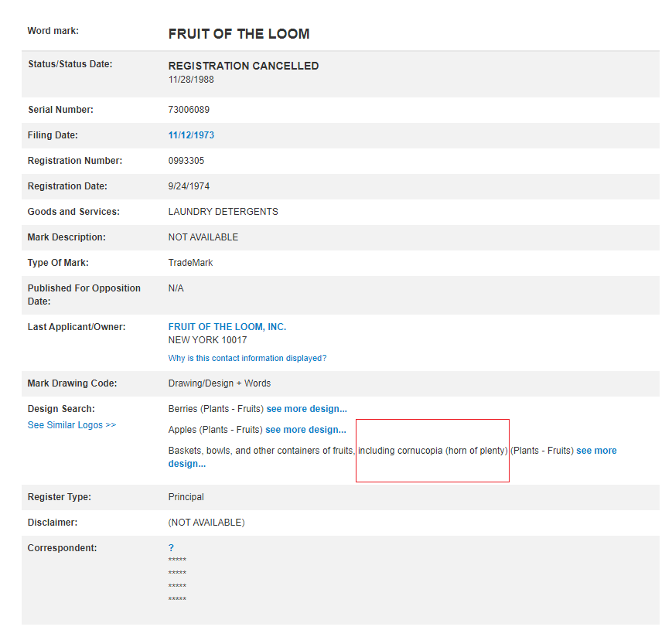Click 'Berries (Plants - Fruits)' design text
This screenshot has width=672, height=637.
[x=216, y=409]
